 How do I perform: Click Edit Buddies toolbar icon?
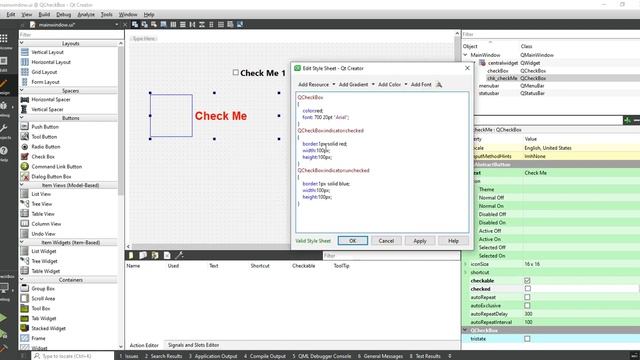tap(154, 24)
